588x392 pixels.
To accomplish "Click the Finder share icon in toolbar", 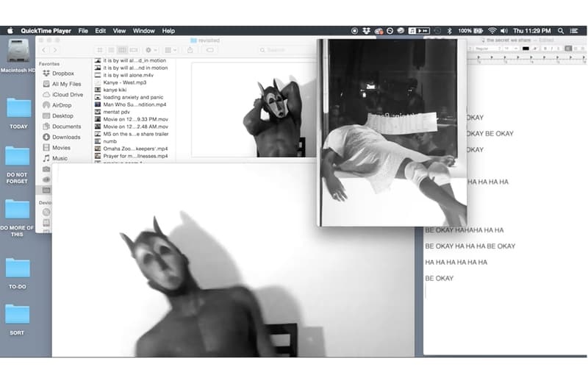I will (x=188, y=50).
